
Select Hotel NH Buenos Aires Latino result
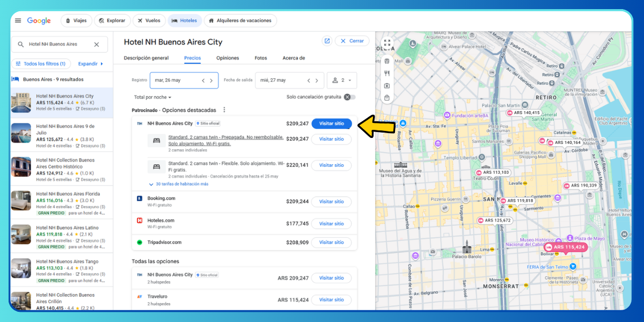pyautogui.click(x=62, y=237)
